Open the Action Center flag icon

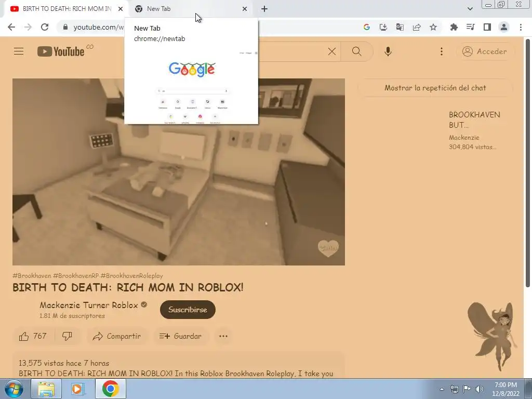pos(467,389)
